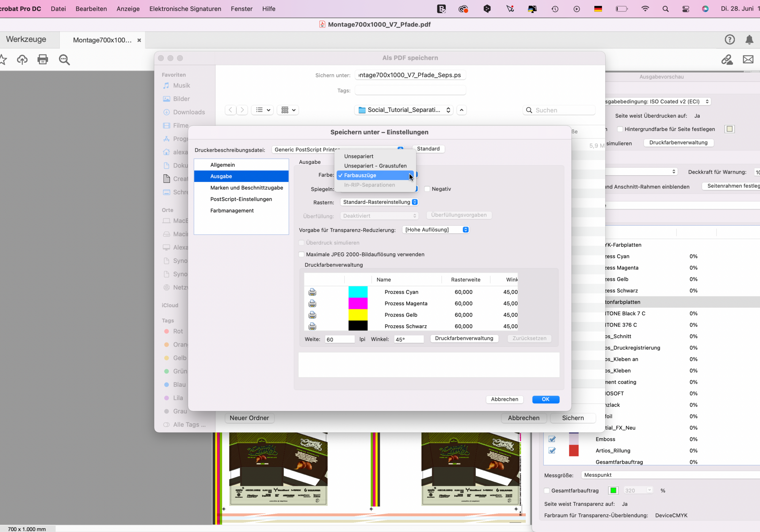
Task: Open the print icon in the toolbar
Action: point(43,60)
